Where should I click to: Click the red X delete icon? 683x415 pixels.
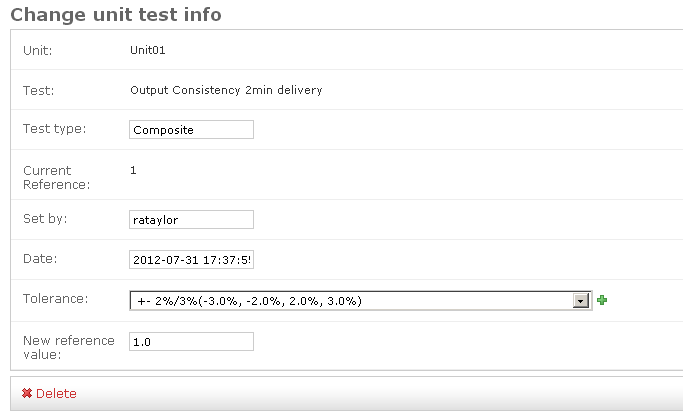click(27, 393)
